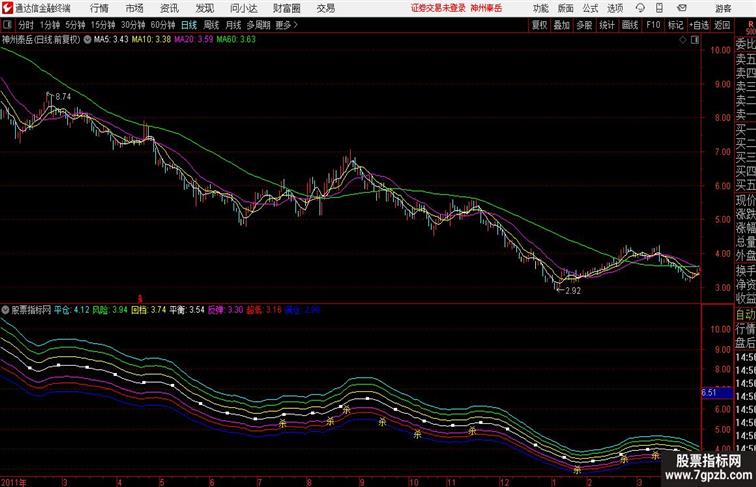Click the red marker icon above sub-chart

click(x=140, y=299)
